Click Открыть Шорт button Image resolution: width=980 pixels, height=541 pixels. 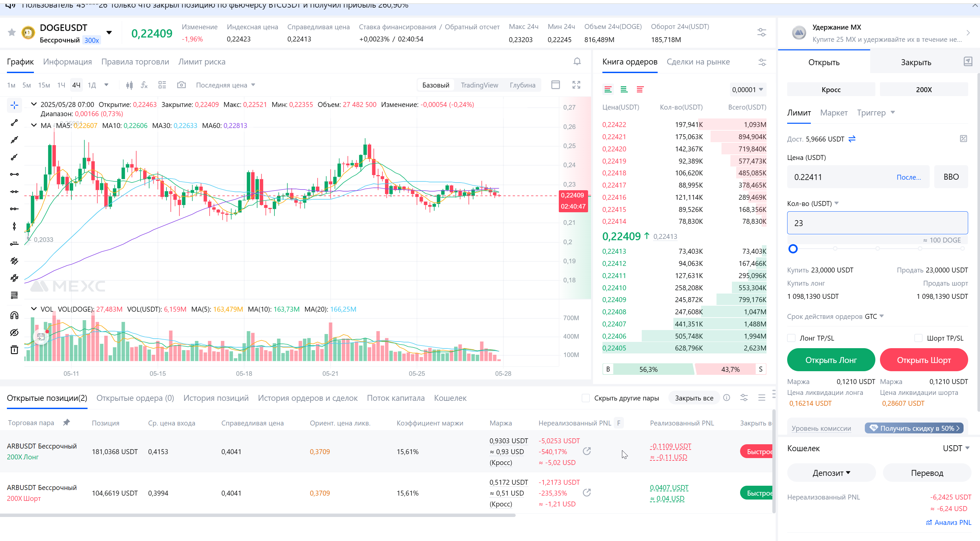click(x=924, y=360)
